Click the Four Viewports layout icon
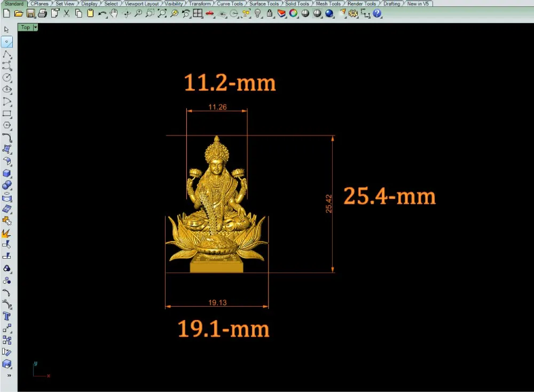 point(198,14)
